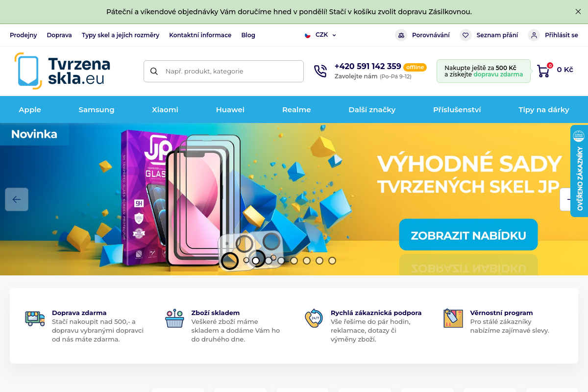The height and width of the screenshot is (392, 588).
Task: Click the Zboží skladem heading
Action: coord(216,313)
